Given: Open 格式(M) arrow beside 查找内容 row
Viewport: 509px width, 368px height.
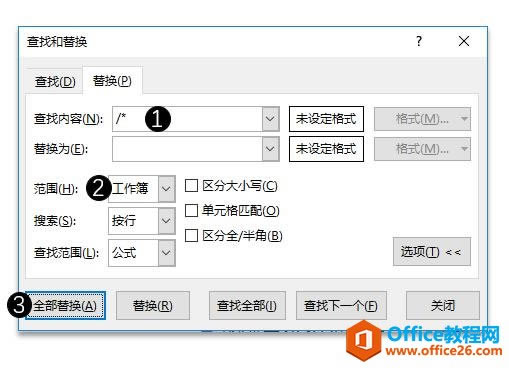Looking at the screenshot, I should 464,119.
